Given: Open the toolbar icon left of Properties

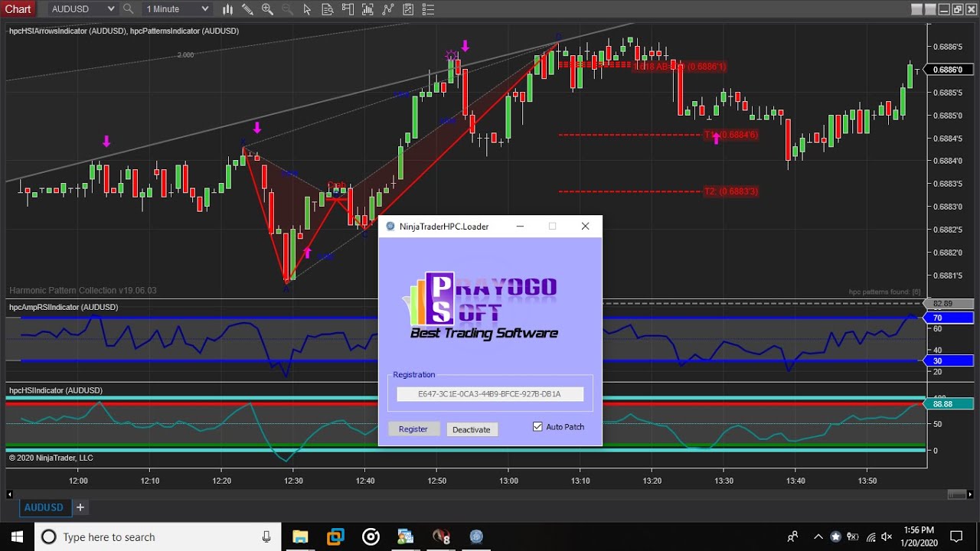Looking at the screenshot, I should pos(408,9).
